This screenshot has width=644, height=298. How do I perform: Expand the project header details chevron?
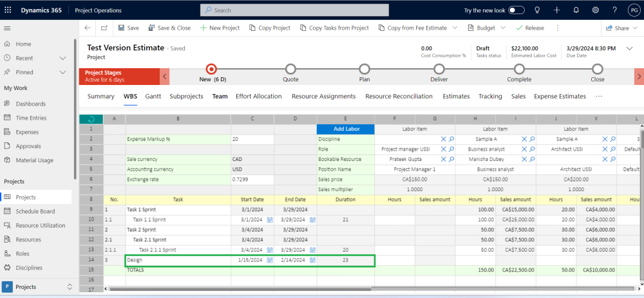pyautogui.click(x=629, y=48)
